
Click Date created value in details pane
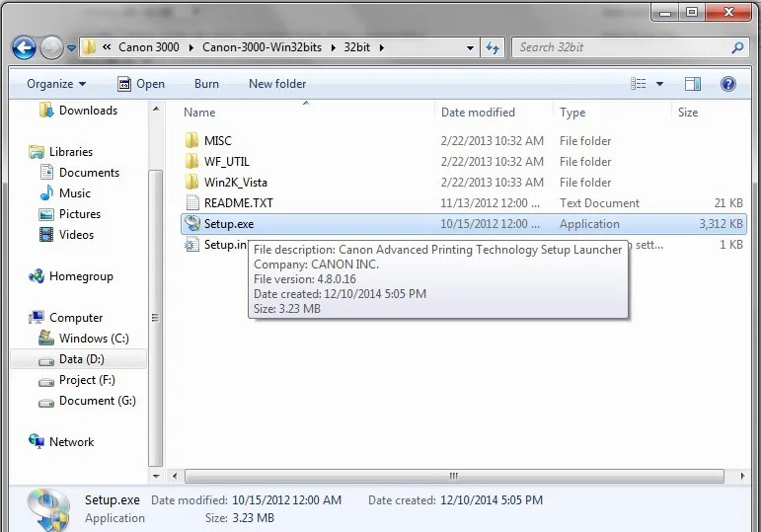coord(492,500)
